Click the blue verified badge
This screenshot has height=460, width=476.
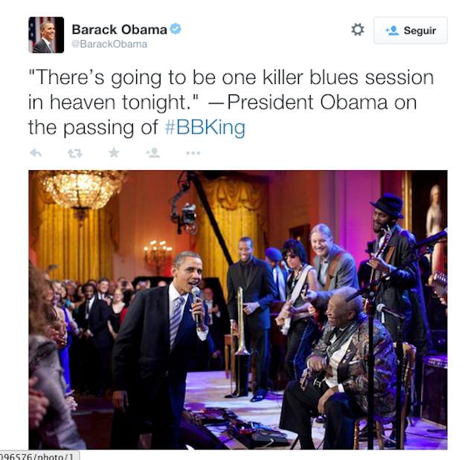pyautogui.click(x=176, y=29)
